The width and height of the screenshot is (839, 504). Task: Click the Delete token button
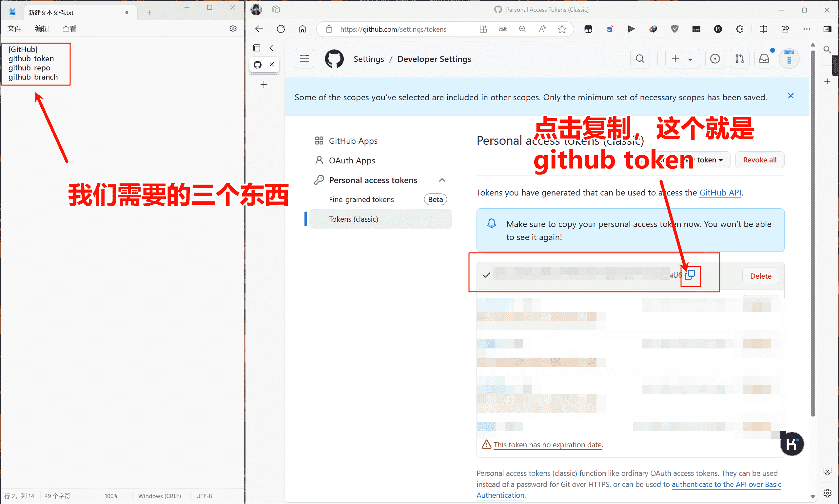(x=760, y=276)
